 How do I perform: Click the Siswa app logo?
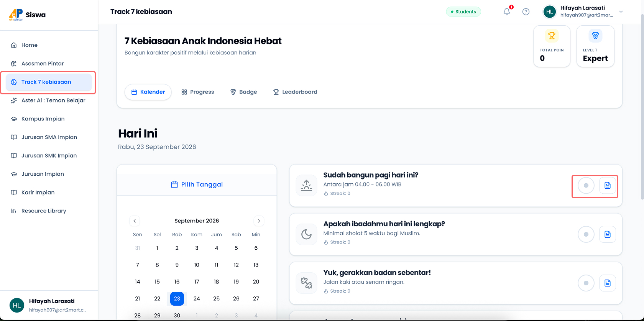(x=16, y=15)
